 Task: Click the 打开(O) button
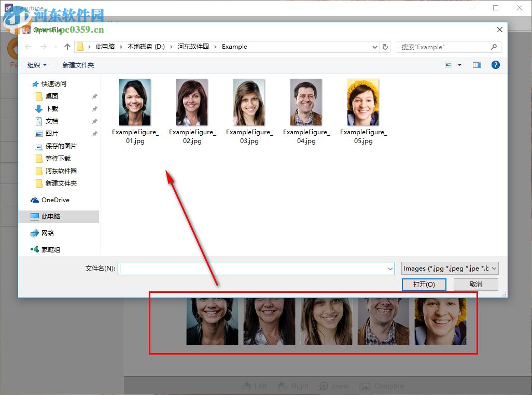coord(424,285)
